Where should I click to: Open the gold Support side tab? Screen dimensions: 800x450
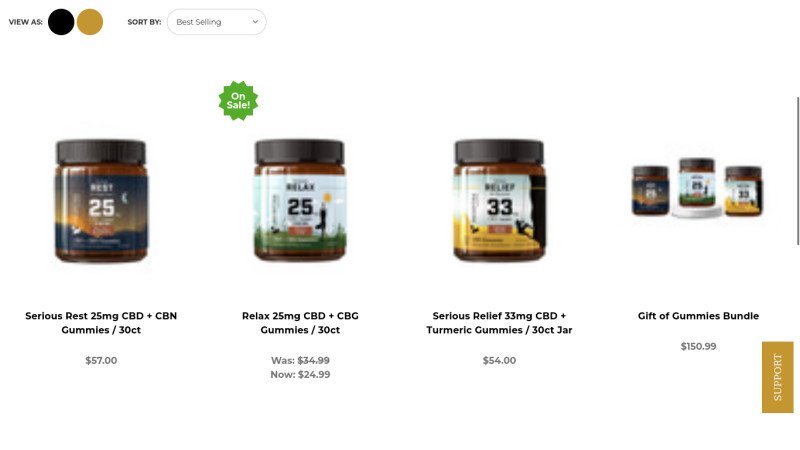tap(778, 377)
